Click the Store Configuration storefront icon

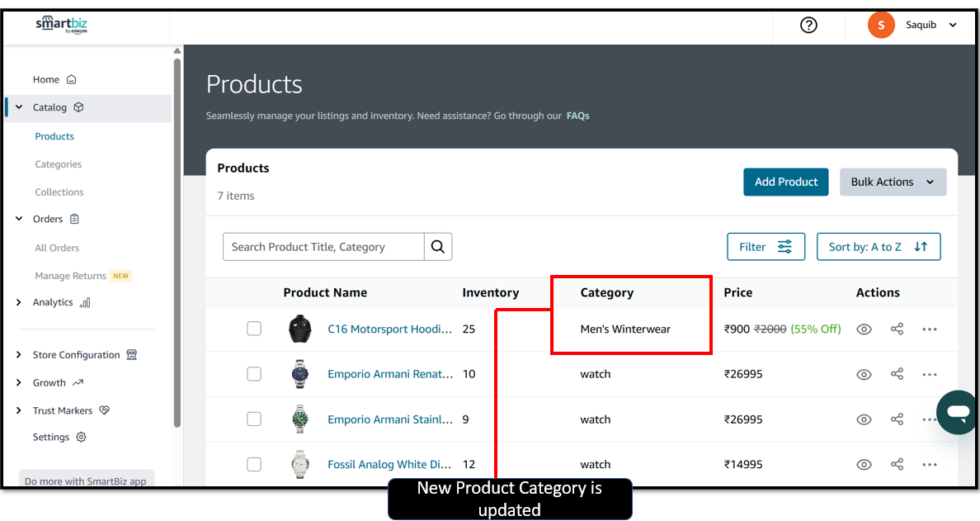coord(131,355)
